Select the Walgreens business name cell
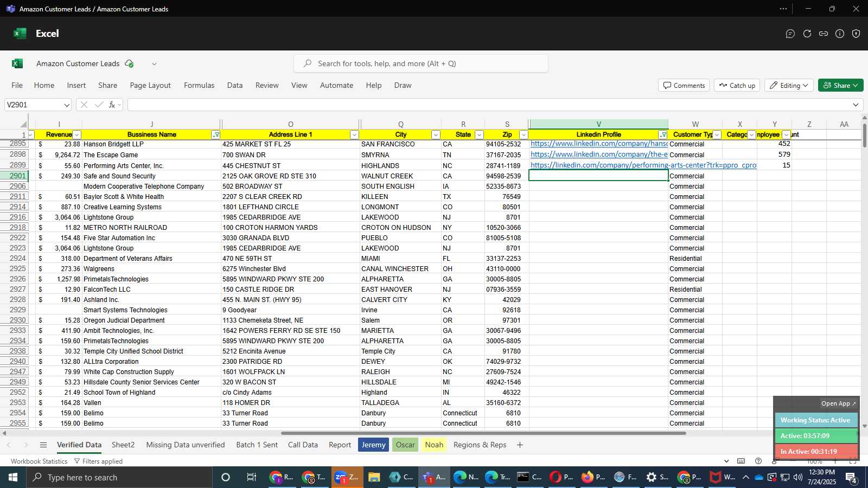 point(151,269)
